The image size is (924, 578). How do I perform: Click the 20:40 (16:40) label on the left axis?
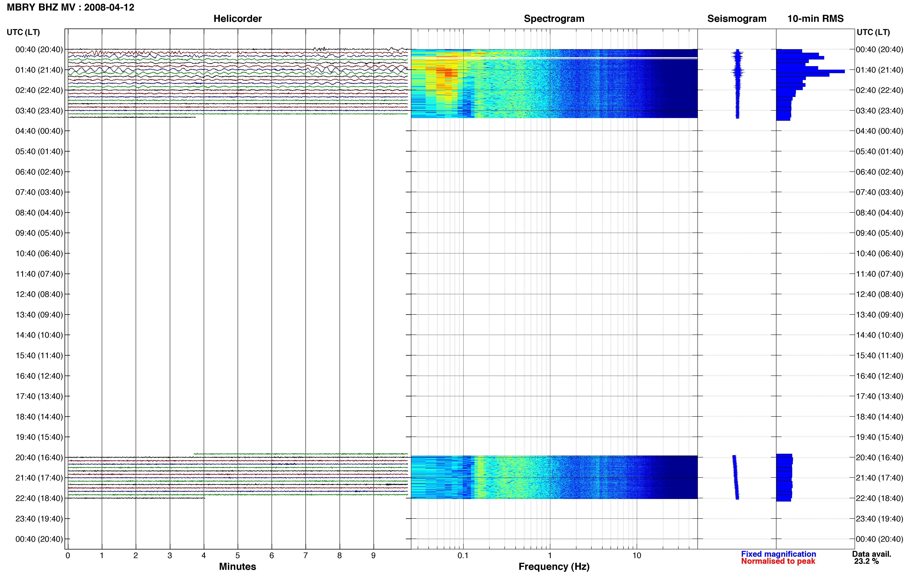pos(39,458)
